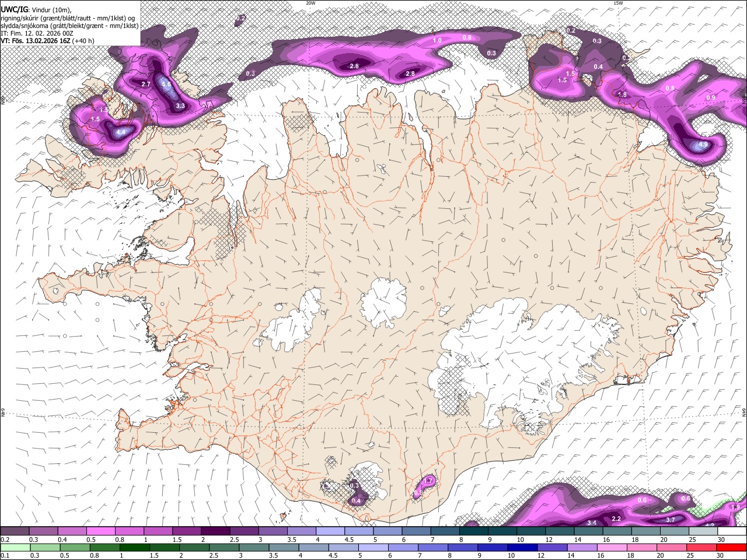
Task: Click the "rigning/skúrir" legend description line
Action: point(68,17)
